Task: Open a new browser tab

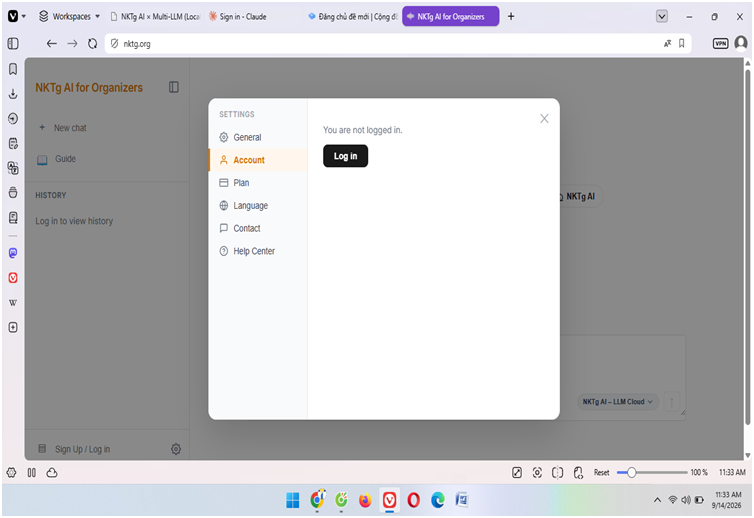Action: click(x=511, y=16)
